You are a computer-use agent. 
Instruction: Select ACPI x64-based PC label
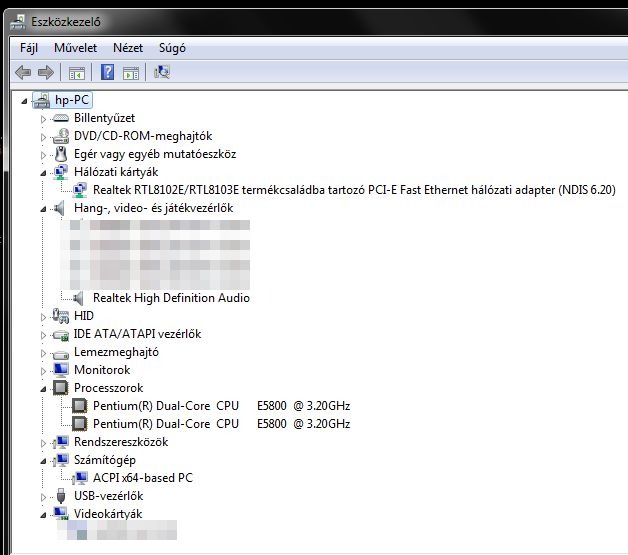pyautogui.click(x=143, y=478)
